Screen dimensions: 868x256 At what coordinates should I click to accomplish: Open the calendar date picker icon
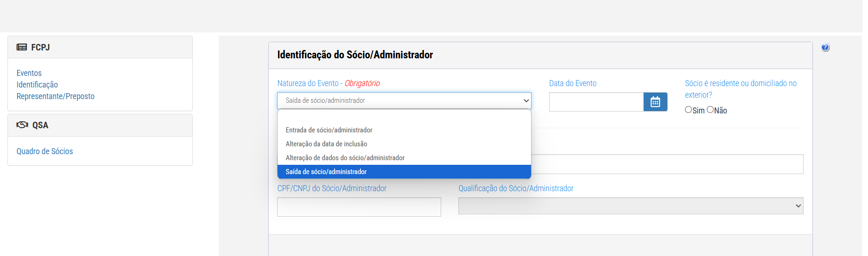[x=655, y=102]
